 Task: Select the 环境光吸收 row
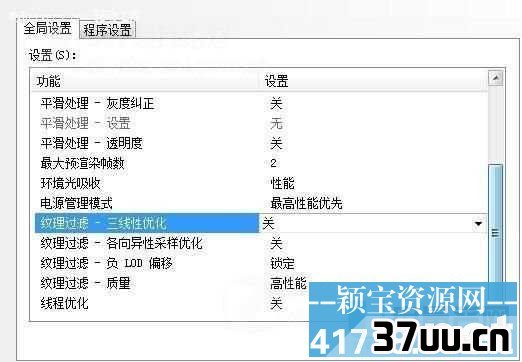(260, 183)
